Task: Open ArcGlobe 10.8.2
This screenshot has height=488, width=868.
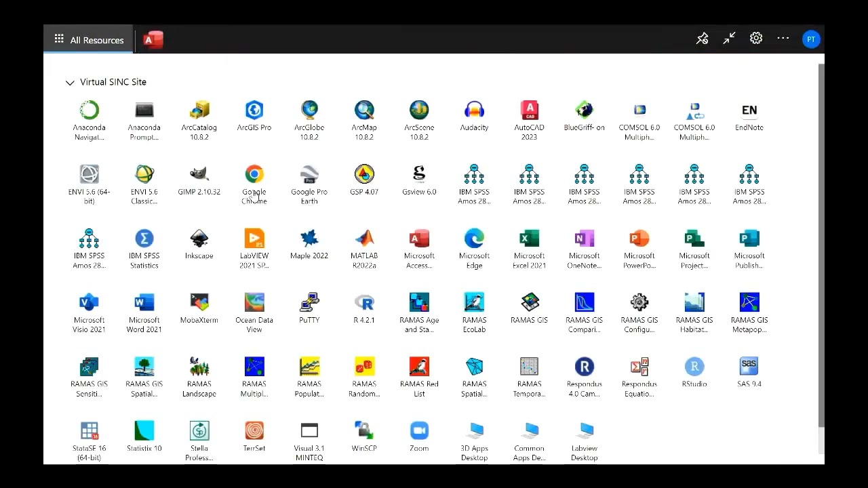Action: [x=309, y=121]
